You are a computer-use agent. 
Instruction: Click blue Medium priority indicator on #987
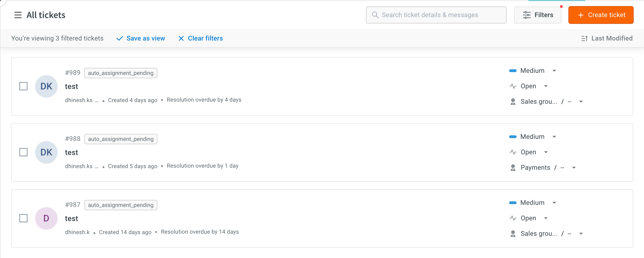[513, 203]
